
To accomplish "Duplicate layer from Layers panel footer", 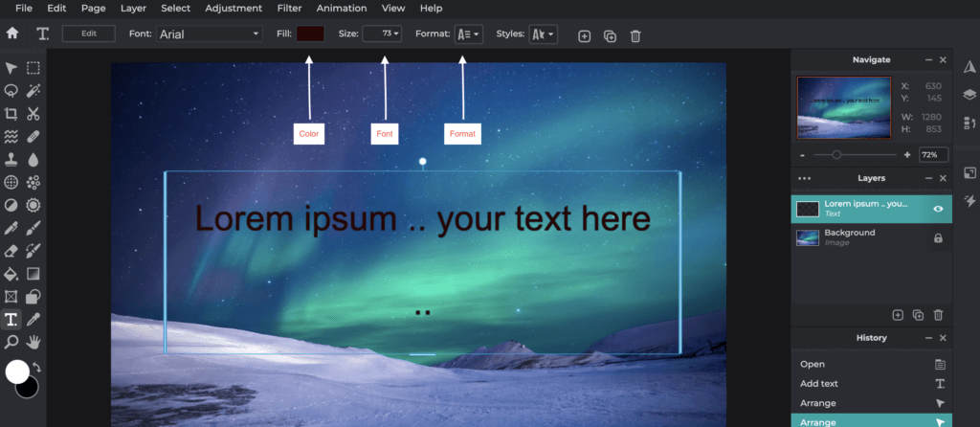I will pos(918,315).
